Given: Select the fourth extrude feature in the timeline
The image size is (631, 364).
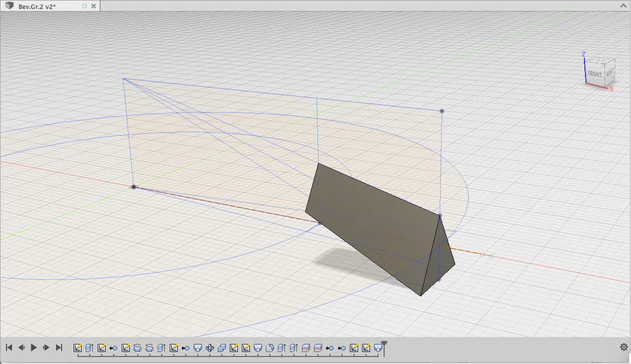Looking at the screenshot, I should (x=294, y=347).
